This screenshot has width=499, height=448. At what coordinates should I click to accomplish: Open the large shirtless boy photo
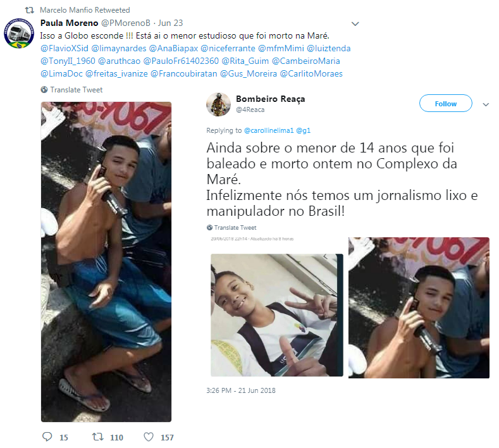click(x=106, y=262)
